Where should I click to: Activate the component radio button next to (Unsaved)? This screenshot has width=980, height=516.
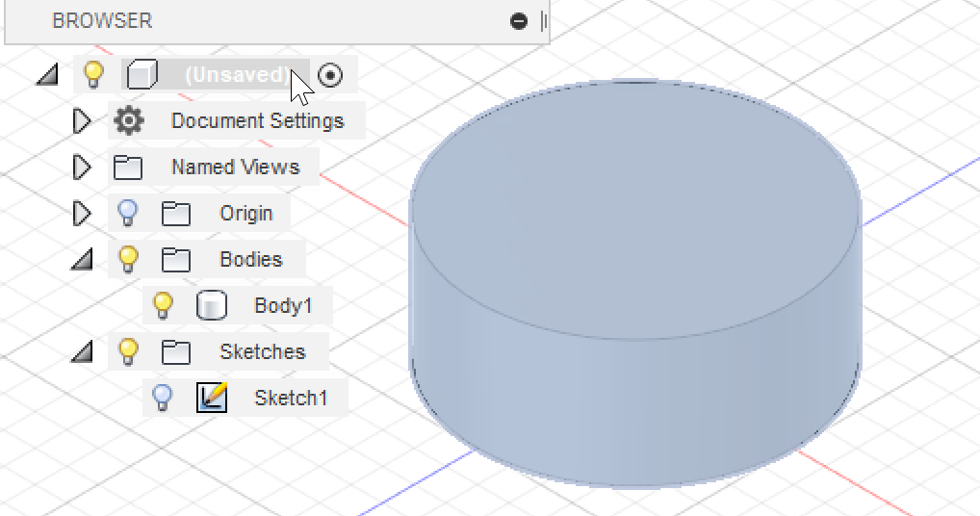tap(330, 76)
